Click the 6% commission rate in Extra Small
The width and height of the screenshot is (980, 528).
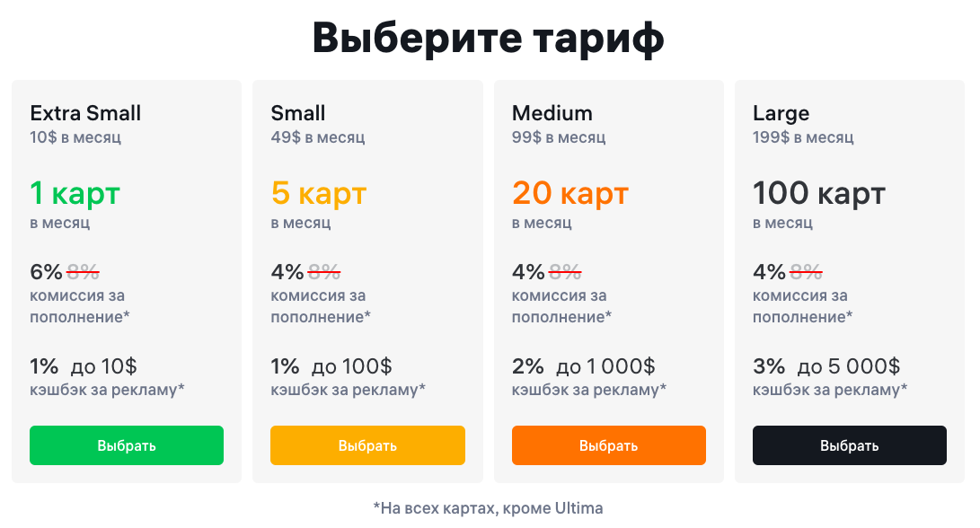tap(46, 272)
